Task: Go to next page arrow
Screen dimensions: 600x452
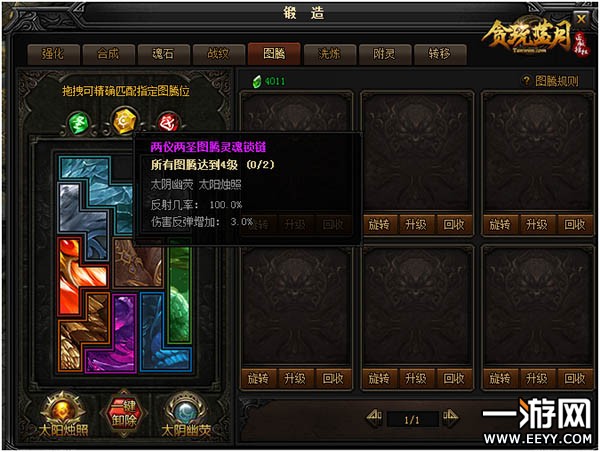Action: click(x=450, y=419)
